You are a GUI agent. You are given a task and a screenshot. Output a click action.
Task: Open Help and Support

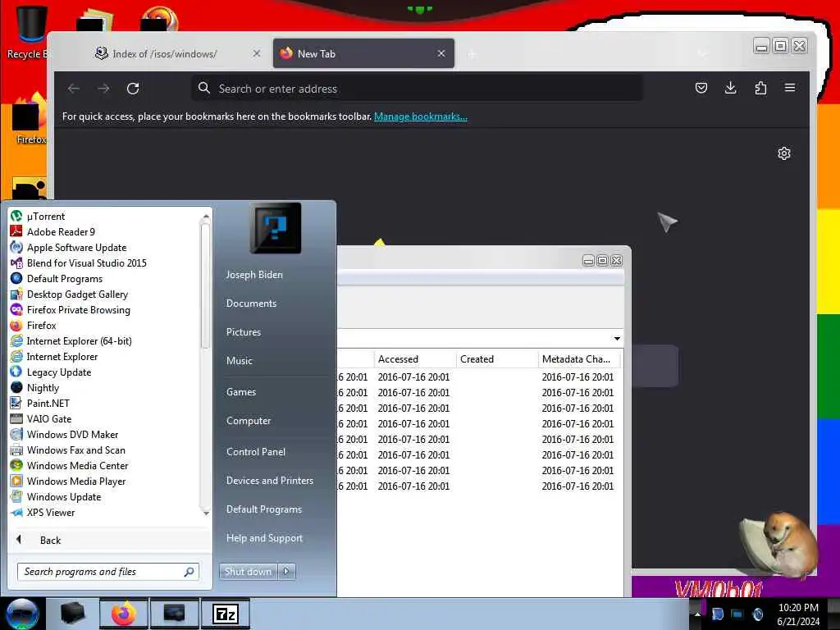pyautogui.click(x=264, y=538)
